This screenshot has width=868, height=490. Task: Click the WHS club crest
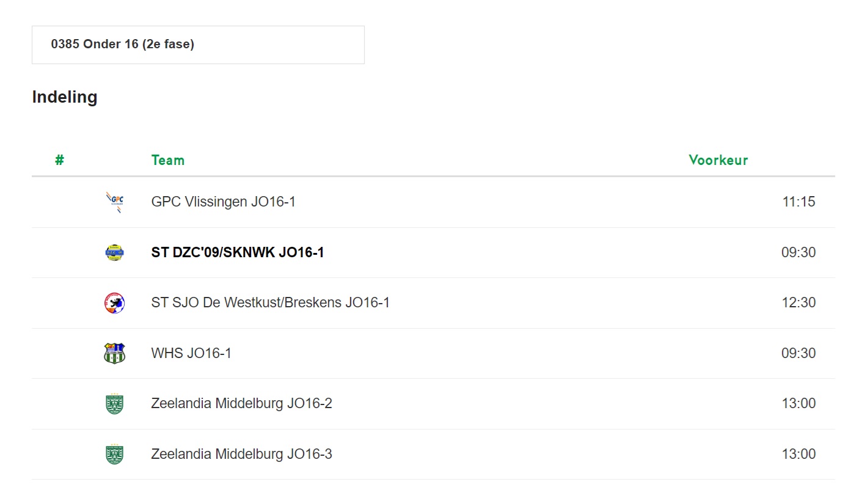(x=114, y=353)
